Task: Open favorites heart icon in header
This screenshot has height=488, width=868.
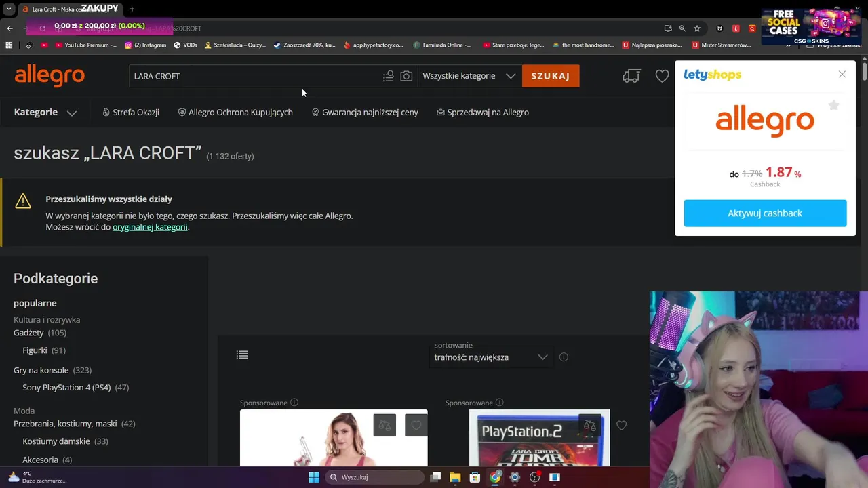Action: pos(663,76)
